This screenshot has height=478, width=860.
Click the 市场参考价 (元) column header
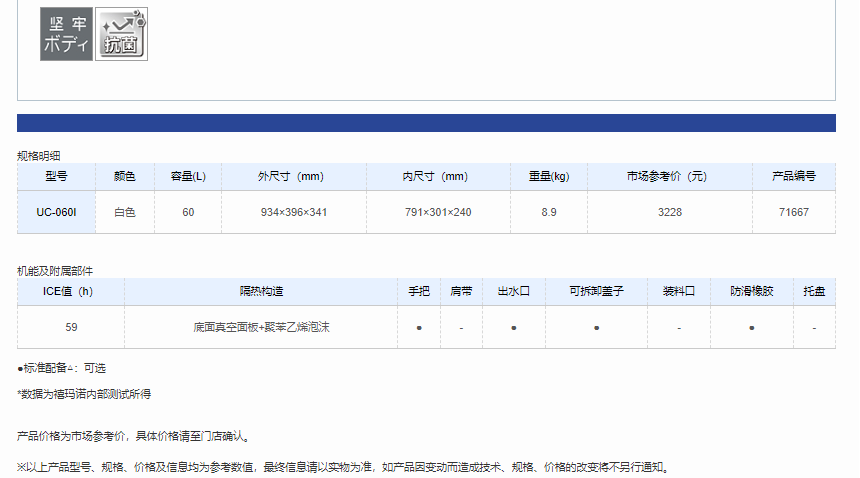670,177
